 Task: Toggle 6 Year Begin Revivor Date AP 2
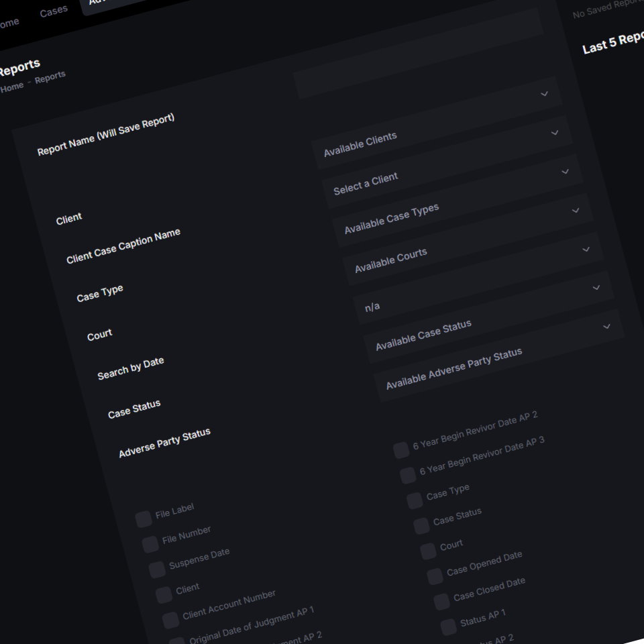pos(401,449)
